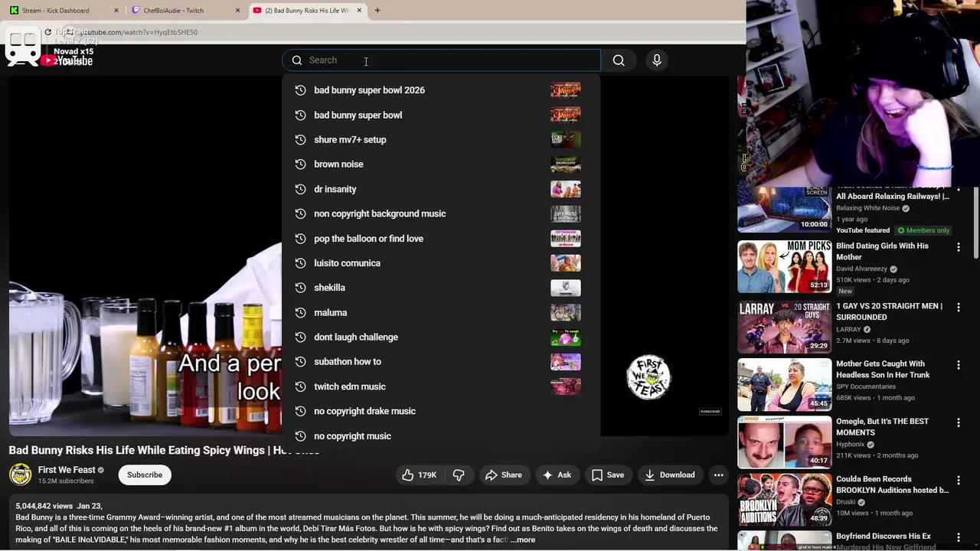Select shekilla suggestion

point(442,288)
